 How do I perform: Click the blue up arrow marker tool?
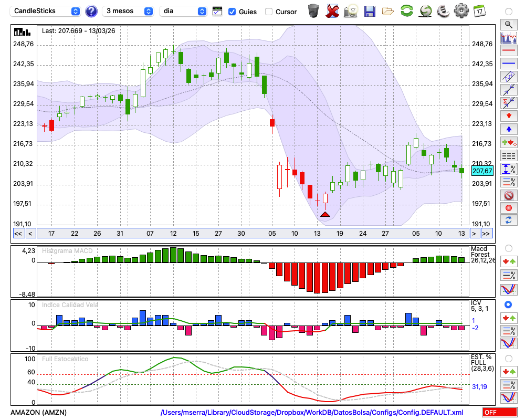508,129
